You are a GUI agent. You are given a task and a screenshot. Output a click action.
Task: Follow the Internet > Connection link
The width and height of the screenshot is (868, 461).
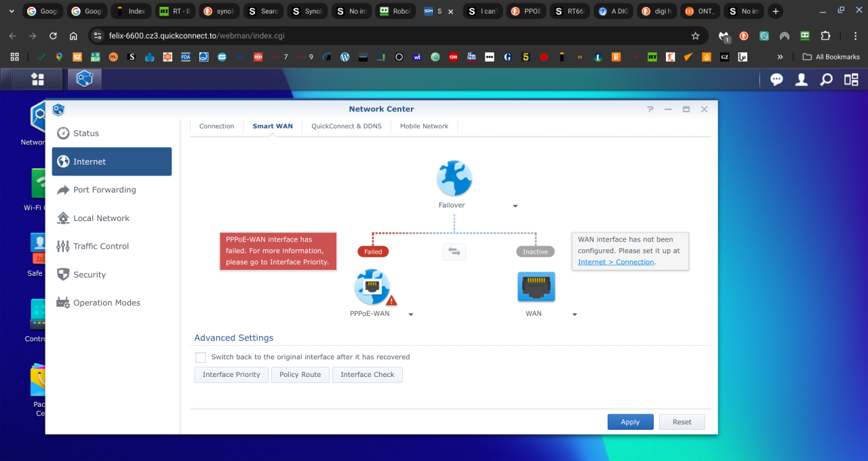click(x=616, y=262)
